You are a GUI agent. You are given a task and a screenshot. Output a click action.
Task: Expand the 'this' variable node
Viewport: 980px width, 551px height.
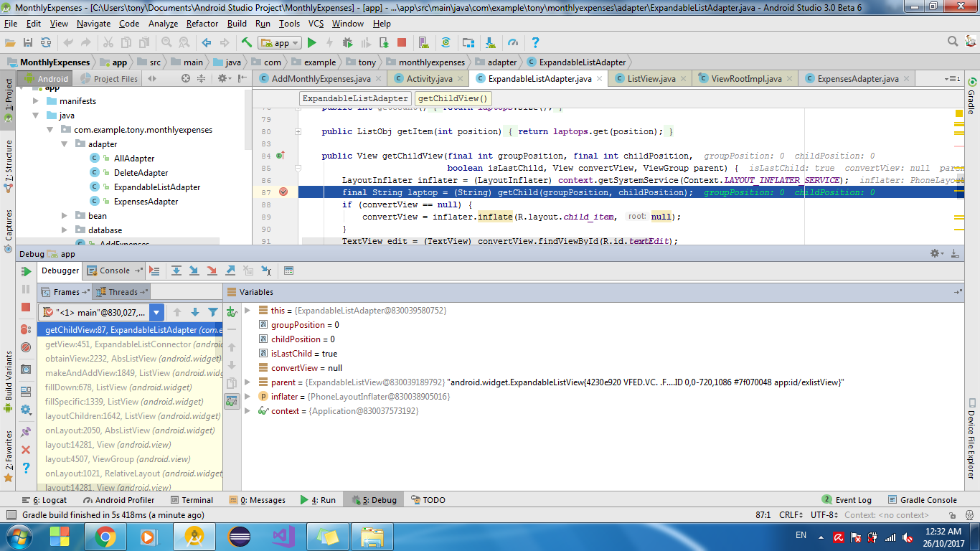[248, 311]
